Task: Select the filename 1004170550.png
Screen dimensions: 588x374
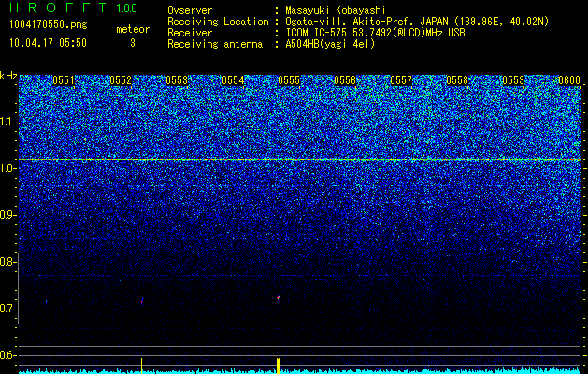Action: [49, 24]
